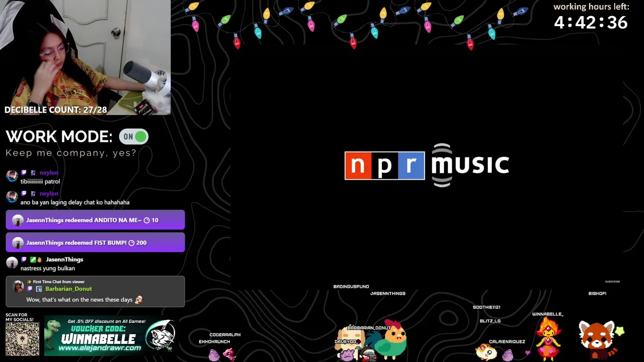This screenshot has width=644, height=362.
Task: Click the BLITZ_LG name label
Action: (490, 321)
